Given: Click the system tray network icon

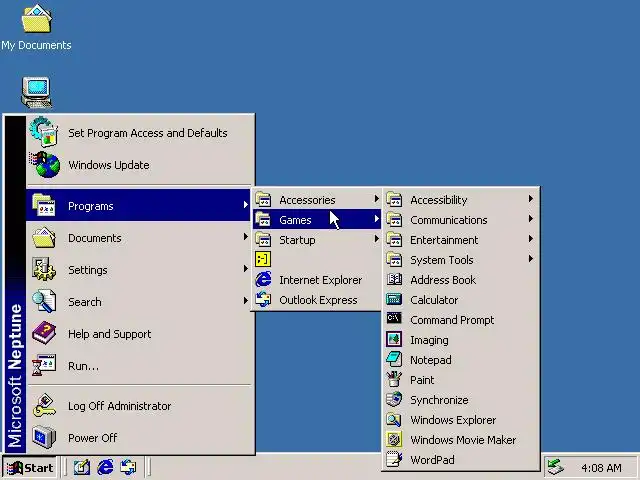Looking at the screenshot, I should (556, 467).
